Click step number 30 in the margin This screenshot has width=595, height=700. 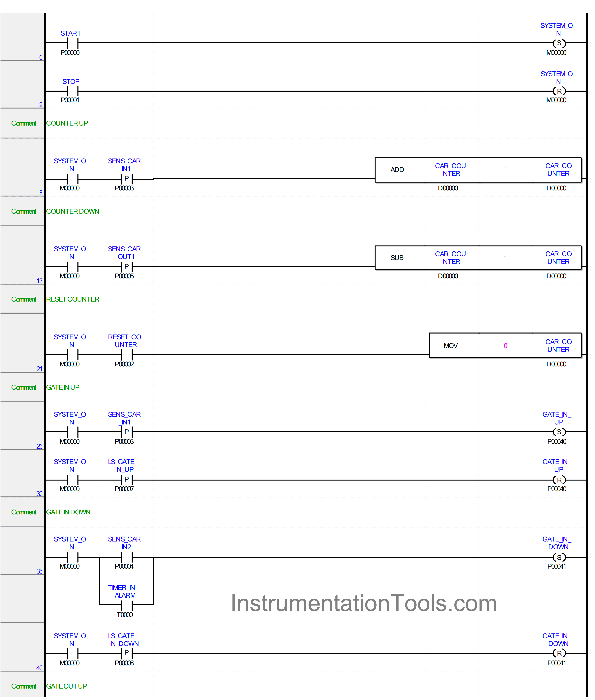point(40,494)
